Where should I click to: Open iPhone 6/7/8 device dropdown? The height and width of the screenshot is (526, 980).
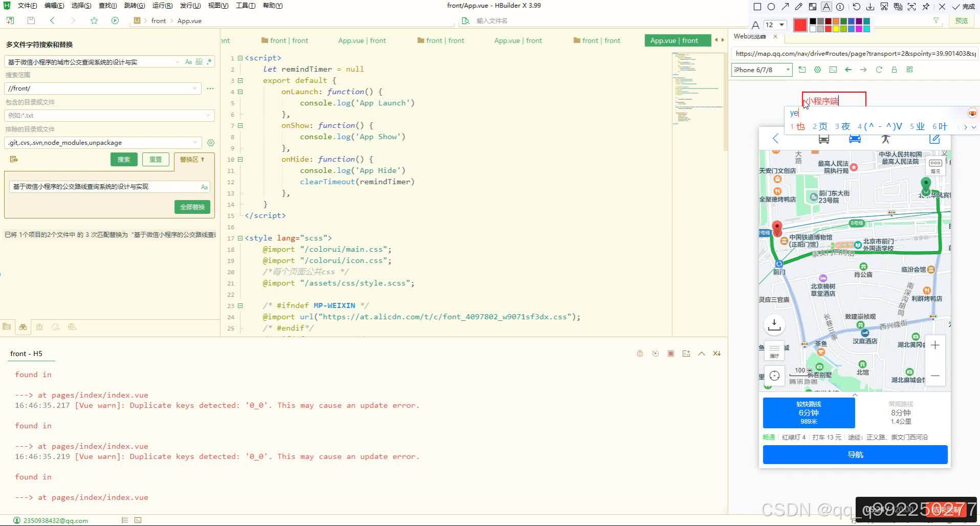(x=762, y=70)
